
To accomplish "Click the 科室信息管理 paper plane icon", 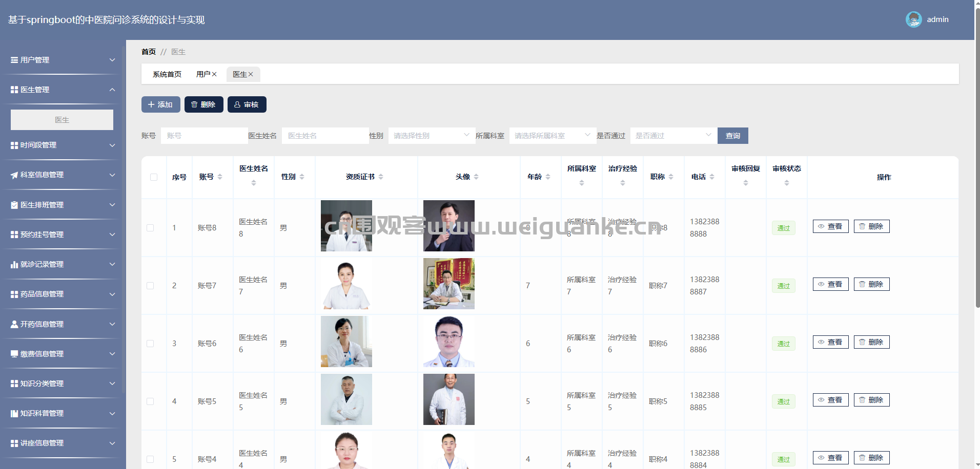I will point(14,175).
